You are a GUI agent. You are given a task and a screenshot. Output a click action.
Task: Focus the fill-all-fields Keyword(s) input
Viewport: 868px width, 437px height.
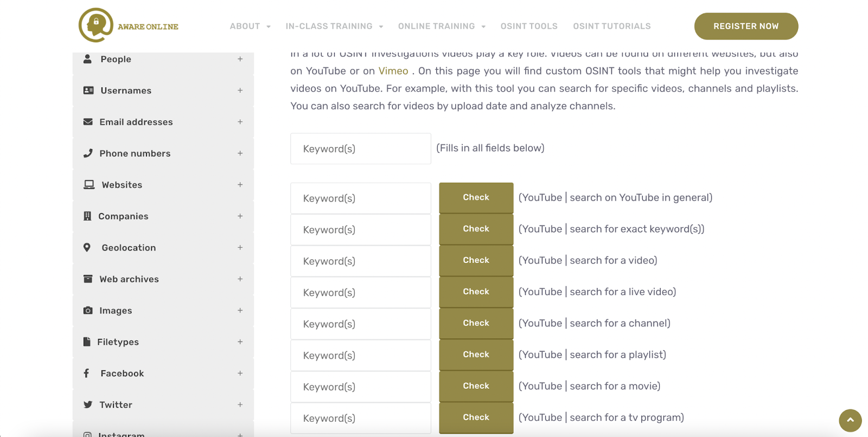pos(361,149)
